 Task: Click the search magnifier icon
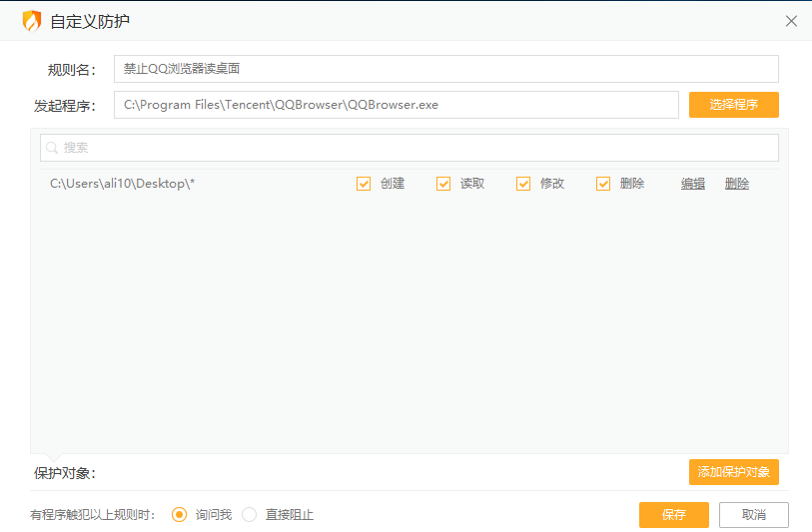(52, 148)
